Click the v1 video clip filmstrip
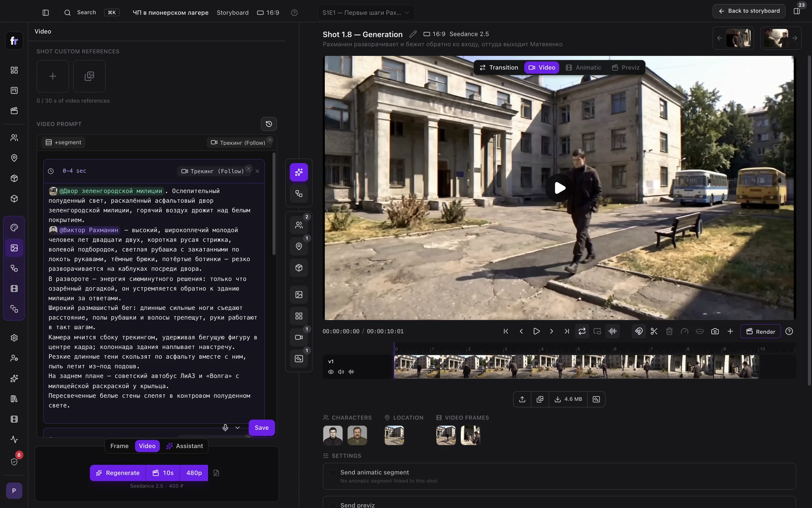The image size is (812, 508). point(577,366)
